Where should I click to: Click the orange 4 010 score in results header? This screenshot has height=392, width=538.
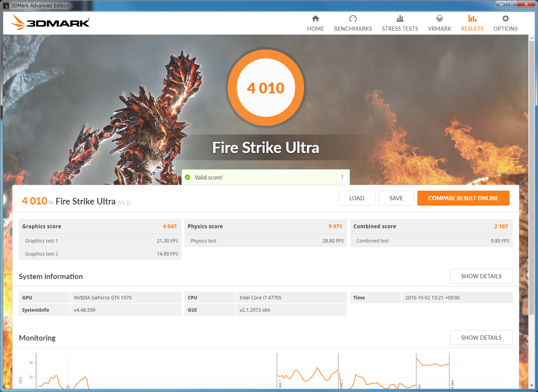35,201
